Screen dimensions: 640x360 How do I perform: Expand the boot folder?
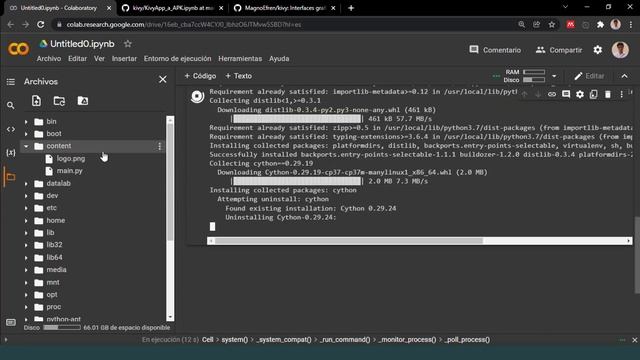coord(26,134)
